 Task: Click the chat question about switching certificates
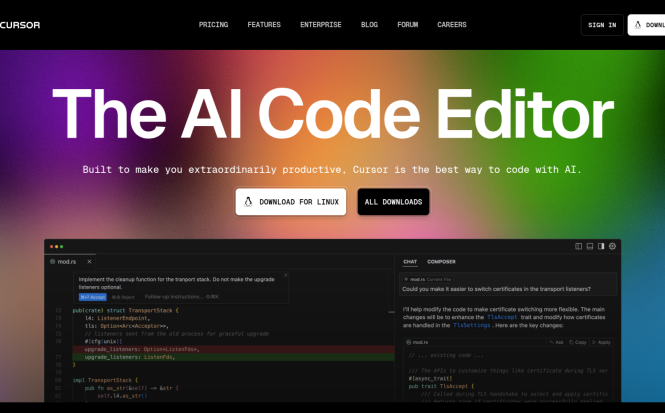496,289
